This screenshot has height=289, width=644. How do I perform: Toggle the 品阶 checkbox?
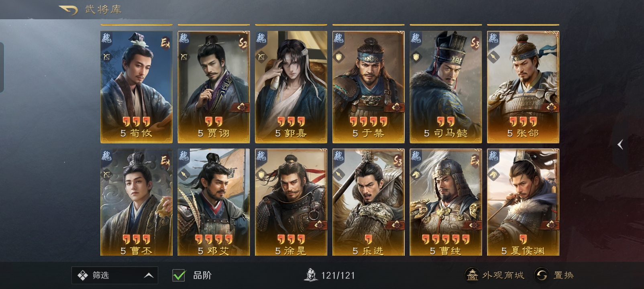click(179, 275)
